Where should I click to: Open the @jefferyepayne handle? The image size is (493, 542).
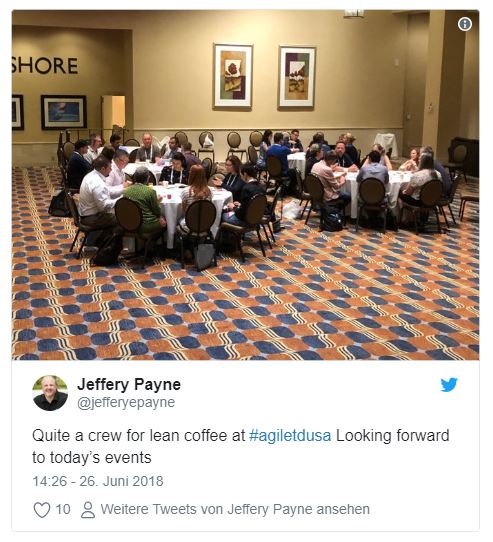126,403
